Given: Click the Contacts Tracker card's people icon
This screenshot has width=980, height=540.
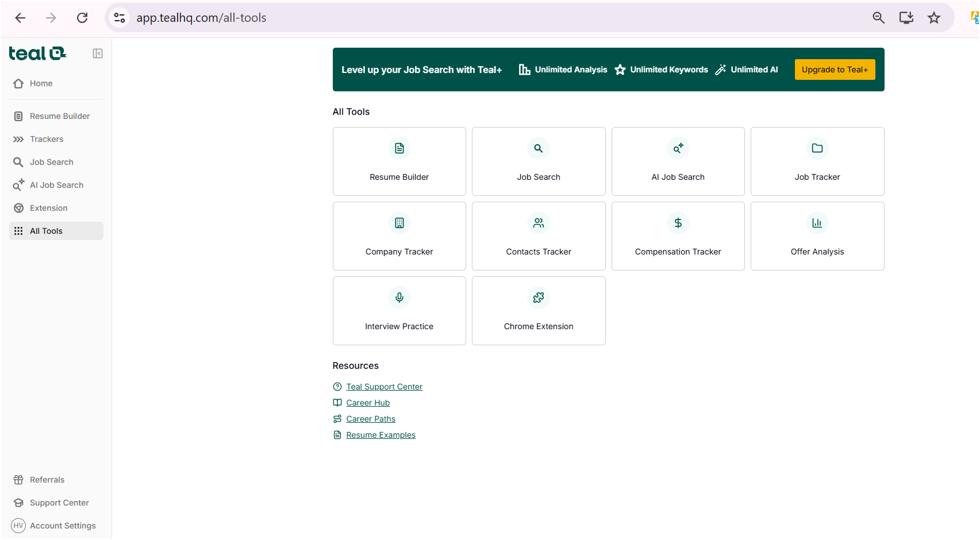Looking at the screenshot, I should [x=539, y=223].
